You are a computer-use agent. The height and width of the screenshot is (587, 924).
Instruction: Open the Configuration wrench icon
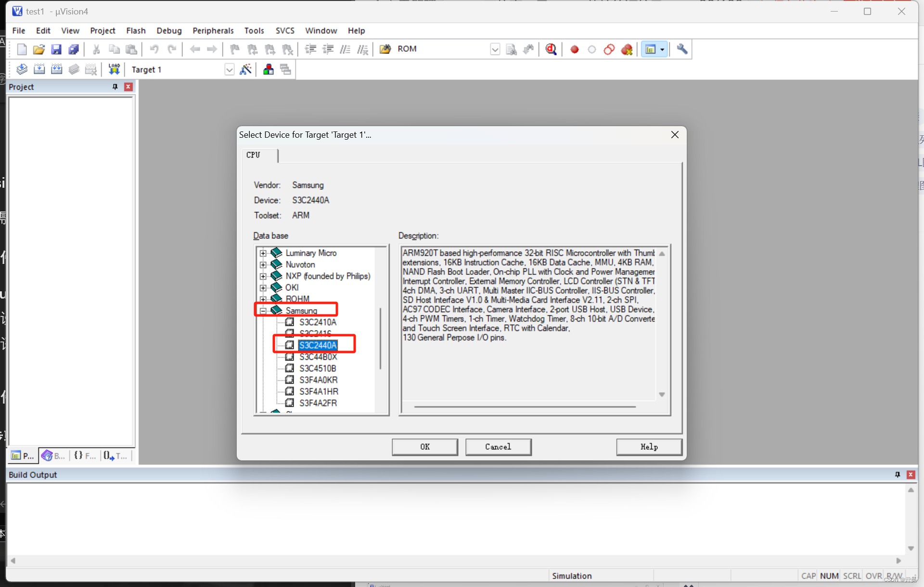click(682, 49)
